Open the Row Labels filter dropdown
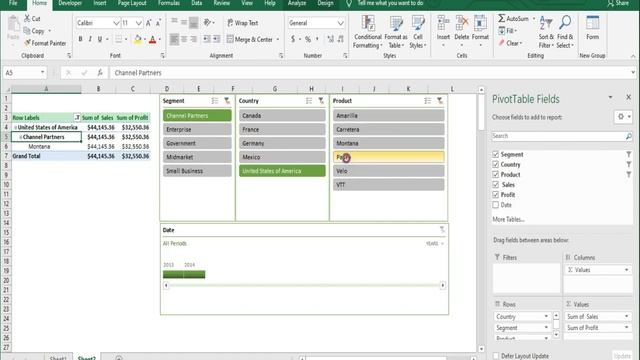The width and height of the screenshot is (640, 360). pos(77,118)
